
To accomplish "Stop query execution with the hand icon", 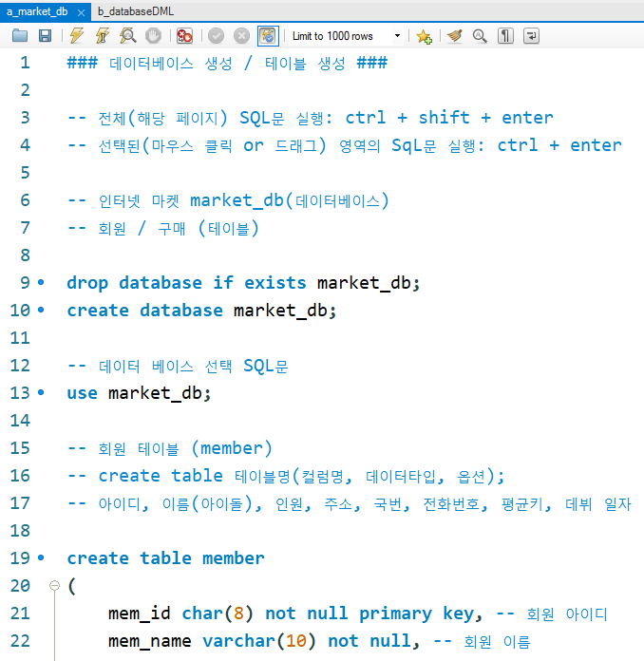I will point(153,36).
